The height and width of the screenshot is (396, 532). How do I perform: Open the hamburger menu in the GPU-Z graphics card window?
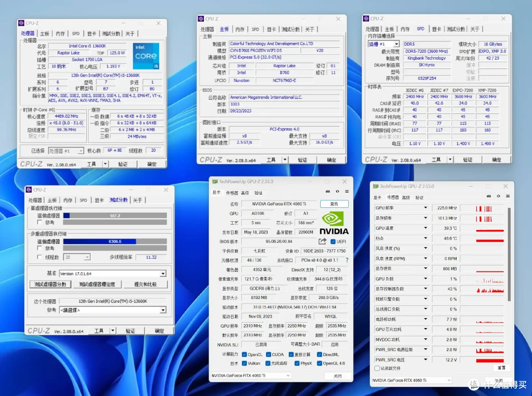pyautogui.click(x=347, y=192)
